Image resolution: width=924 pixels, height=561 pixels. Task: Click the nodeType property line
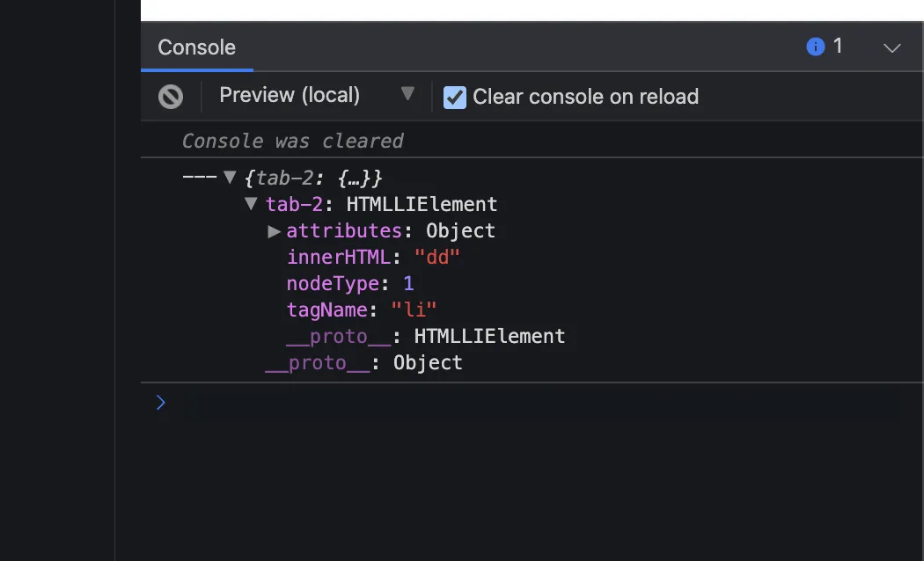click(349, 284)
